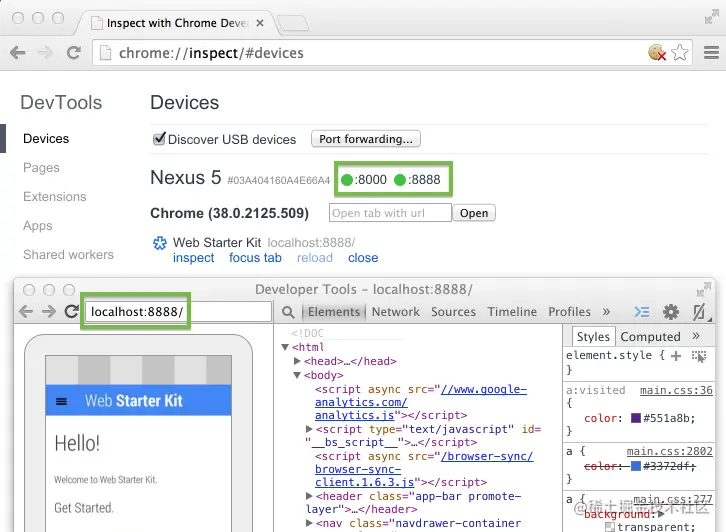The width and height of the screenshot is (726, 532).
Task: Expand the header app-bar element node
Action: pyautogui.click(x=309, y=496)
